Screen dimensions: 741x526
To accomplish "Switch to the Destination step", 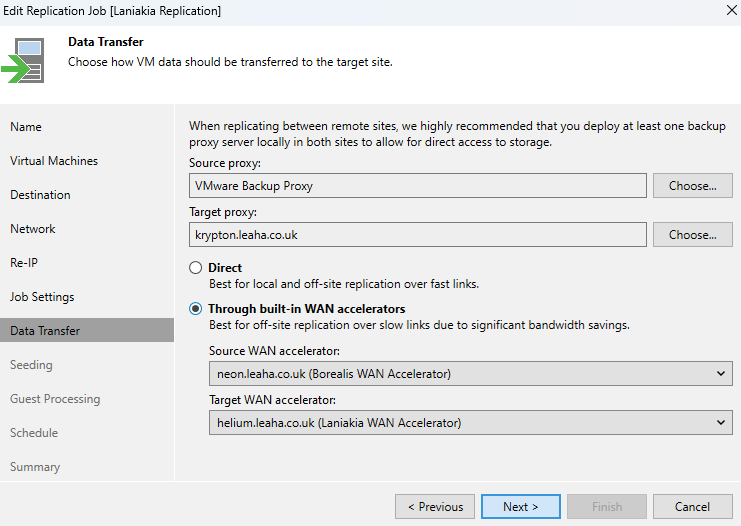I will coord(40,195).
